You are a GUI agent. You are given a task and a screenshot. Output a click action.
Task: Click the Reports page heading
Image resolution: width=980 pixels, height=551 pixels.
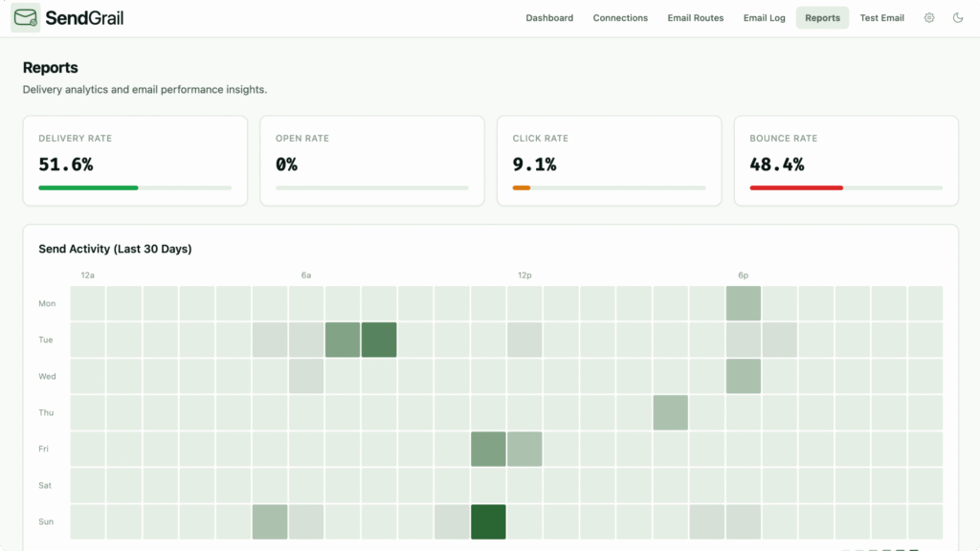tap(51, 68)
